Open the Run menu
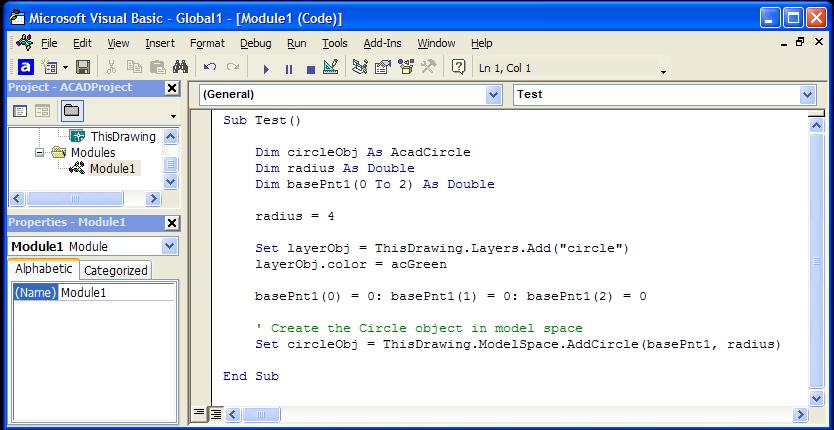The image size is (834, 430). pos(297,44)
